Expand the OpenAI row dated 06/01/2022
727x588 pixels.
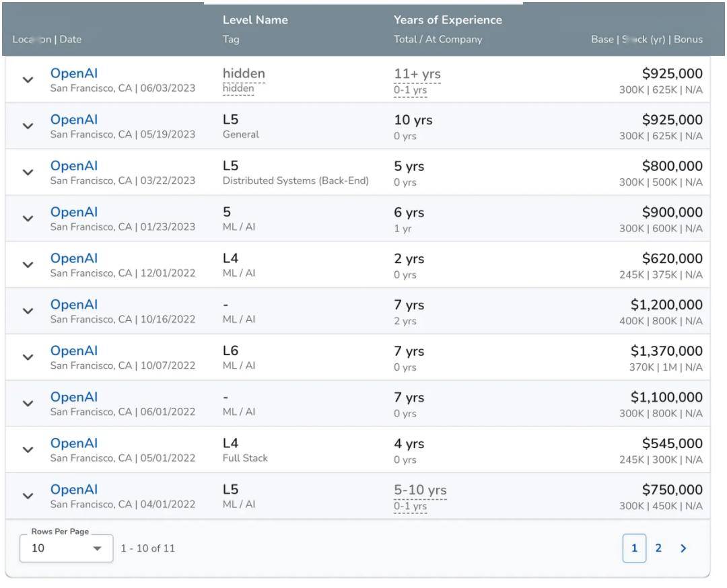[28, 404]
